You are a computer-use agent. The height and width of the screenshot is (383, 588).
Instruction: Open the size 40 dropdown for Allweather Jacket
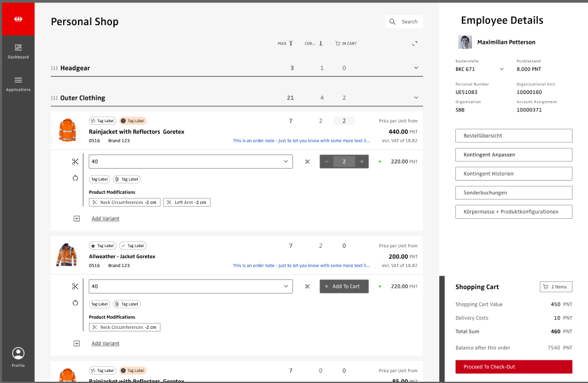click(191, 286)
